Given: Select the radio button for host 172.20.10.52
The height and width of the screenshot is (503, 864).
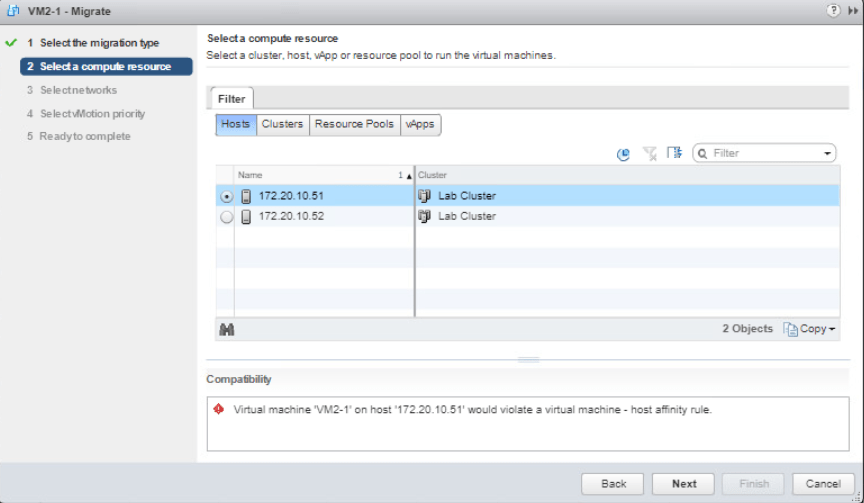Looking at the screenshot, I should (226, 216).
